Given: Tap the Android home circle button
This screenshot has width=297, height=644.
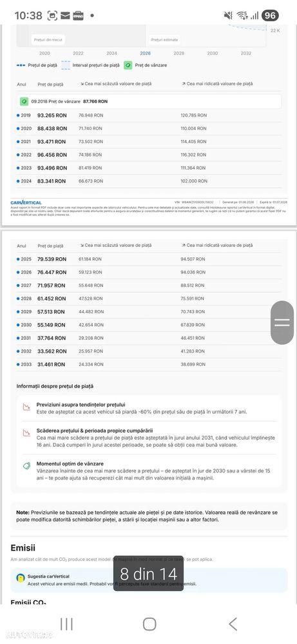Looking at the screenshot, I should click(x=149, y=624).
